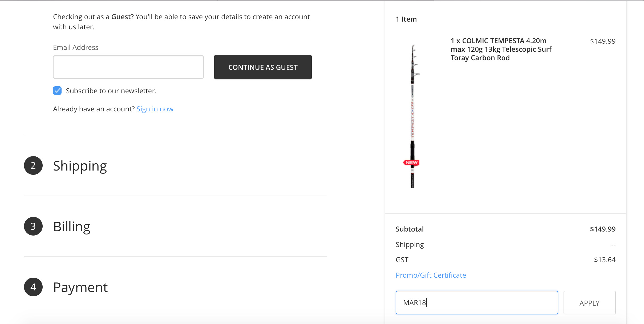
Task: Click the red NEW badge on rod
Action: pyautogui.click(x=411, y=163)
